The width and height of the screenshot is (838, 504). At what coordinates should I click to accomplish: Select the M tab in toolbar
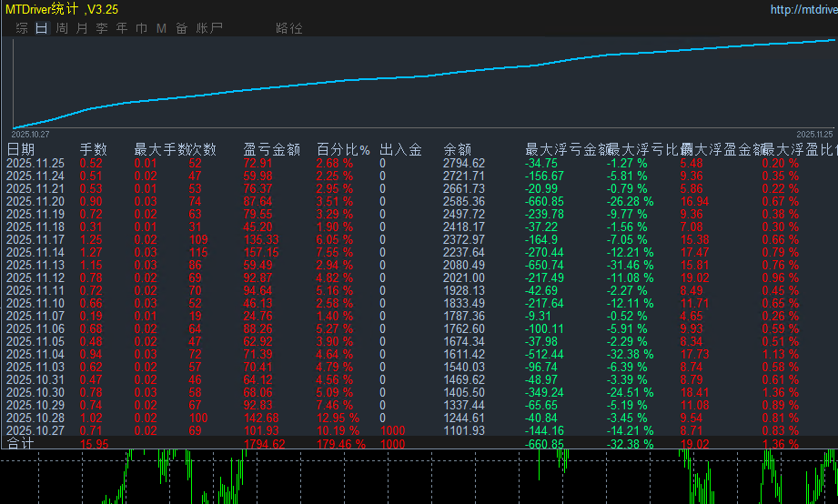(161, 28)
